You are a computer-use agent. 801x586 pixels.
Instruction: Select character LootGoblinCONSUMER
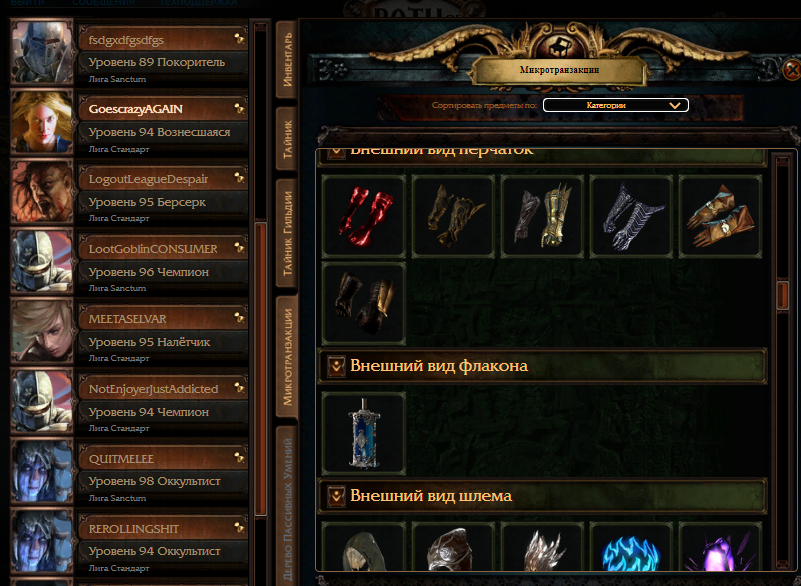(130, 262)
